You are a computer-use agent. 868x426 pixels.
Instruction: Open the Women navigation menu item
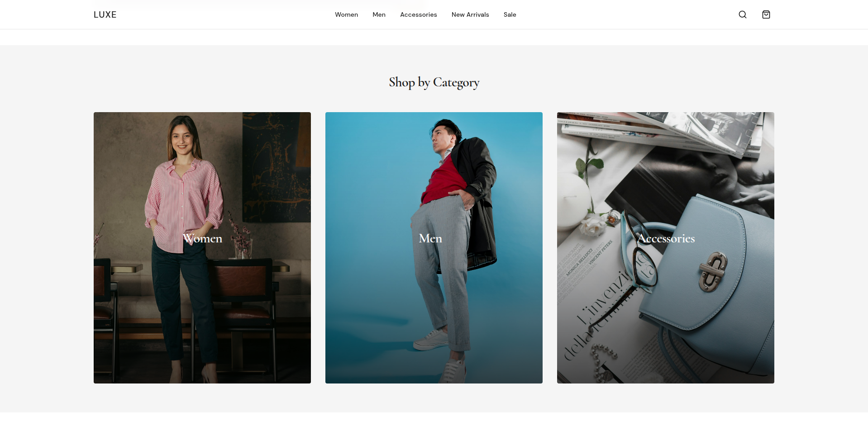346,14
